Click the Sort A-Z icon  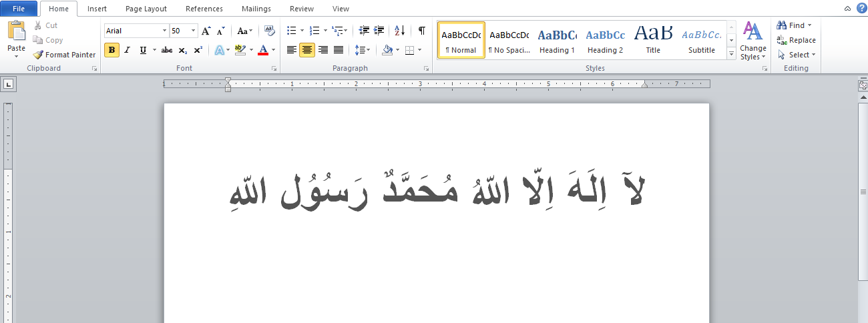400,31
